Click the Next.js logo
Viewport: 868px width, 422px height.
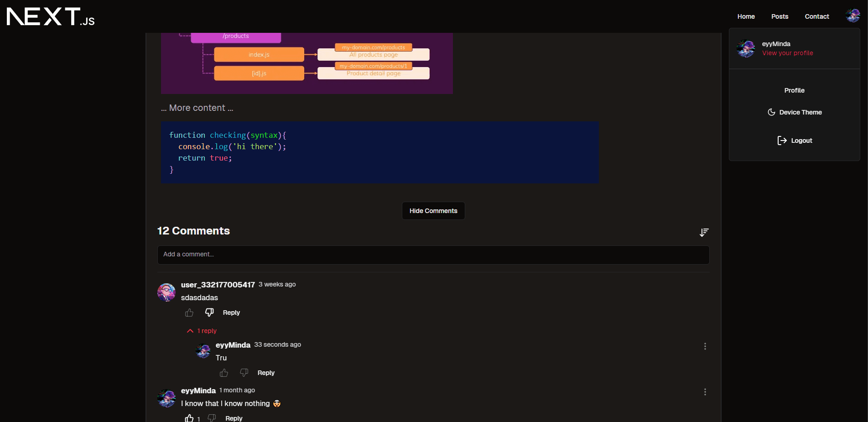click(x=49, y=16)
